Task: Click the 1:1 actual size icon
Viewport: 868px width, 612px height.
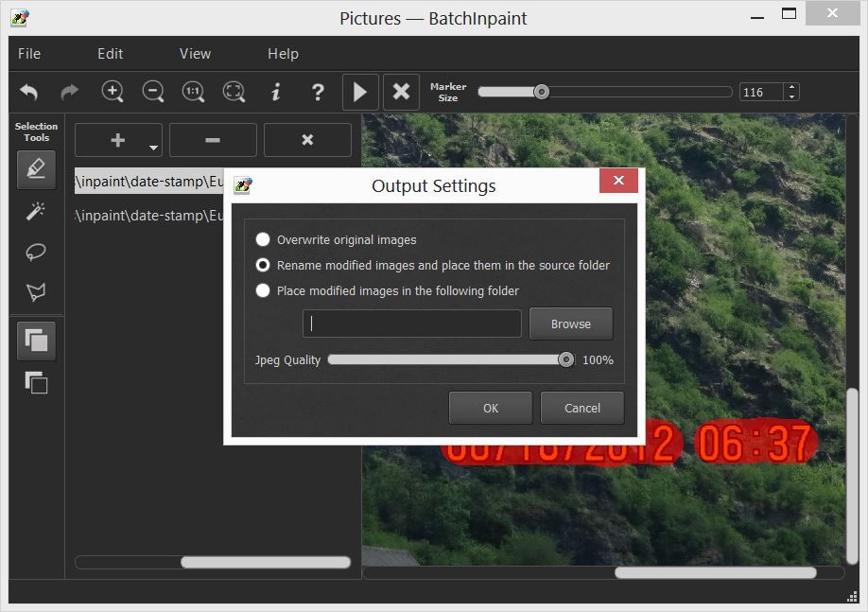Action: pyautogui.click(x=192, y=92)
